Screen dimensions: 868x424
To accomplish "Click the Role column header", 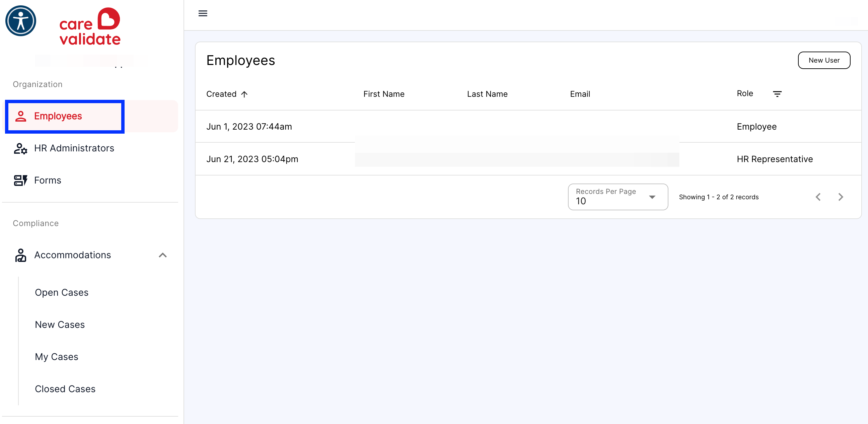I will (x=745, y=94).
